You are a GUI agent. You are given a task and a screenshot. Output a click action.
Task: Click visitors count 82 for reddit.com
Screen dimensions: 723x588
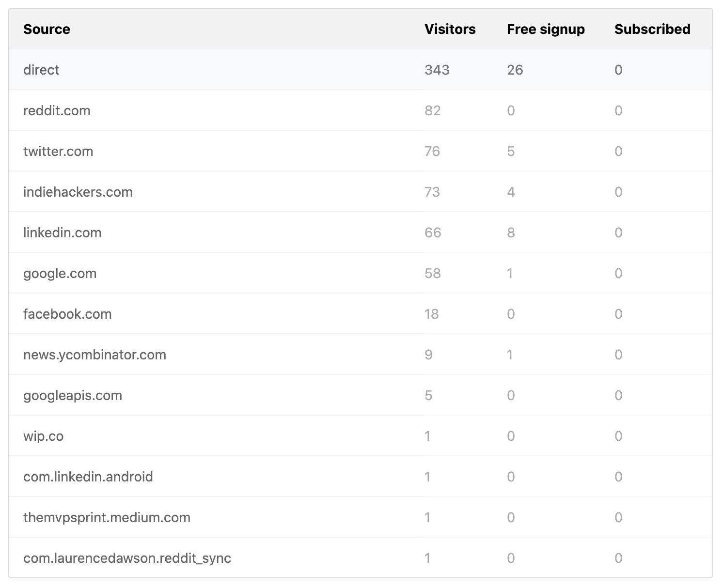pyautogui.click(x=433, y=110)
